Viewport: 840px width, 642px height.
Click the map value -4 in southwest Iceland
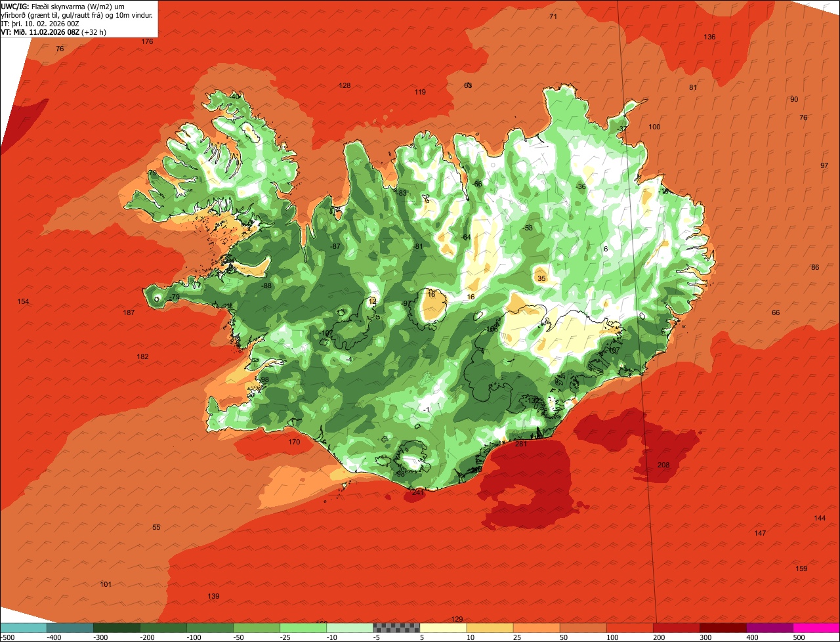pyautogui.click(x=349, y=359)
